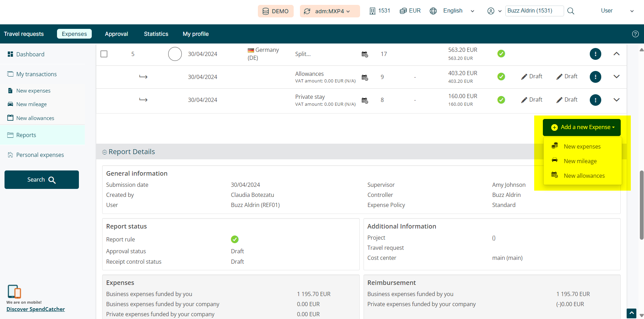Tick the checkbox for expense row 5
Viewport: 644px width, 319px height.
click(x=104, y=54)
